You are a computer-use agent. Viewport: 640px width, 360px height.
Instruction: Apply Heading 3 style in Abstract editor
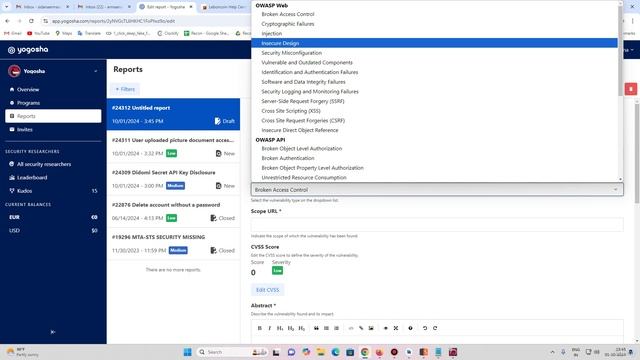click(x=302, y=328)
